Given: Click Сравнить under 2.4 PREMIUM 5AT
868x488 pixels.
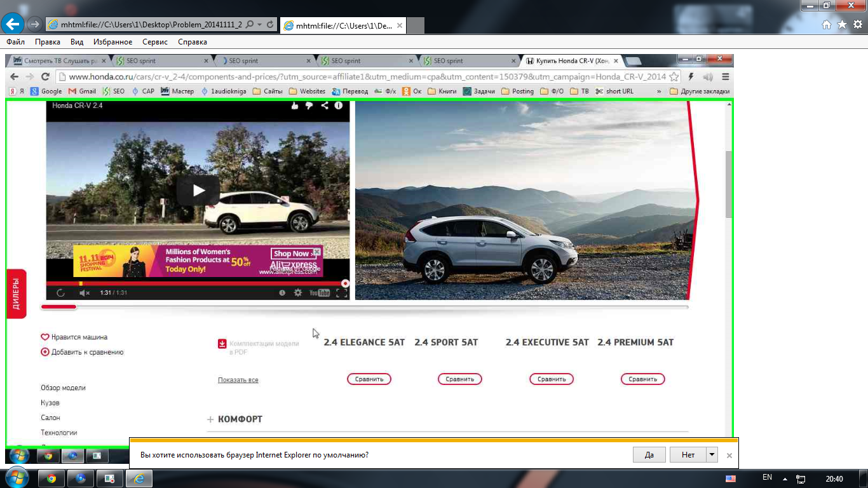Looking at the screenshot, I should pyautogui.click(x=642, y=379).
